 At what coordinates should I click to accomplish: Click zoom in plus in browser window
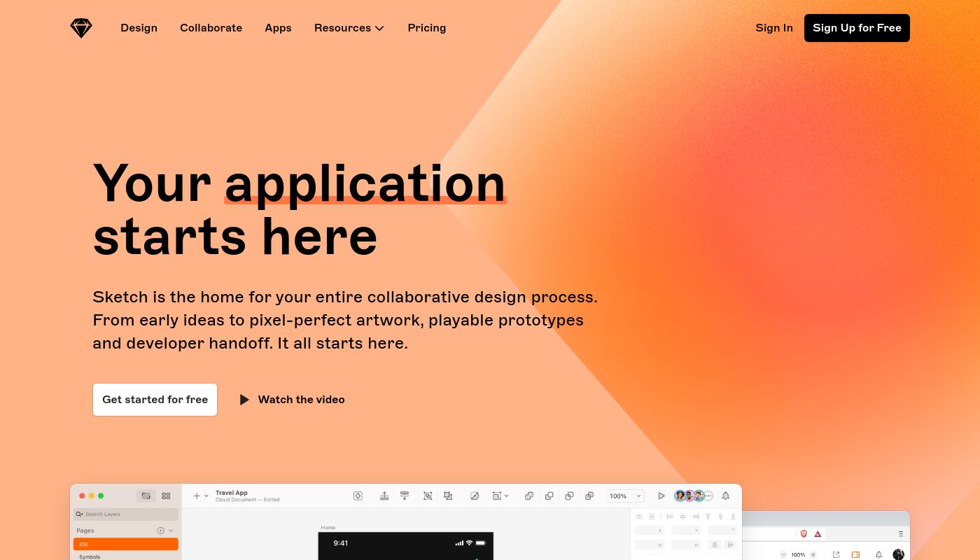pos(813,554)
